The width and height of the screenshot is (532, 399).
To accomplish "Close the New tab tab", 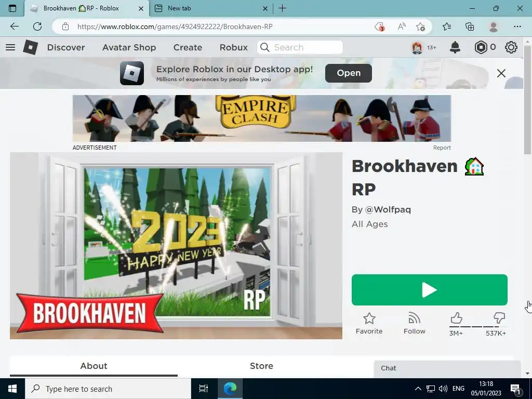I will pyautogui.click(x=265, y=8).
